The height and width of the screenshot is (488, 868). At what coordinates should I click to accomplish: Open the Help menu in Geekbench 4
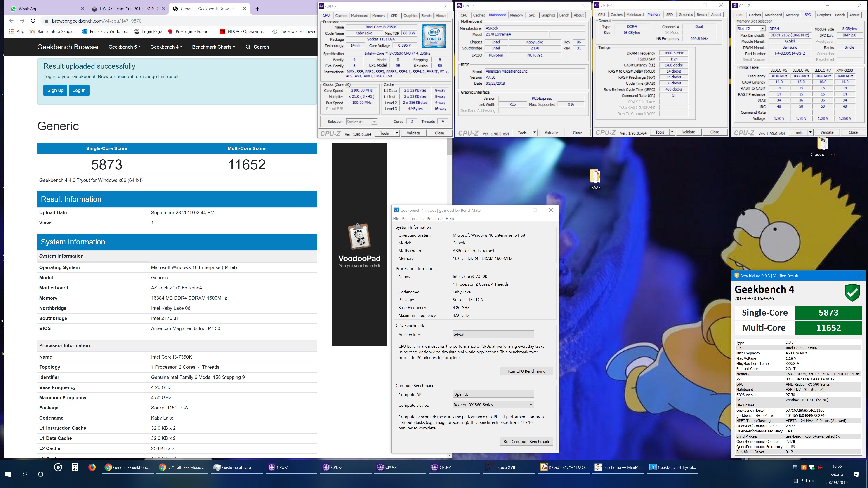pos(450,218)
